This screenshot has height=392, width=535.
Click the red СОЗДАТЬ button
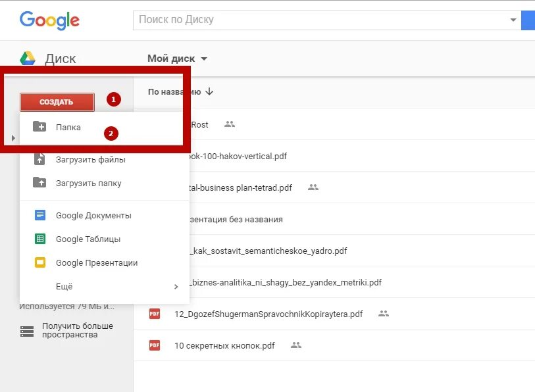(57, 102)
